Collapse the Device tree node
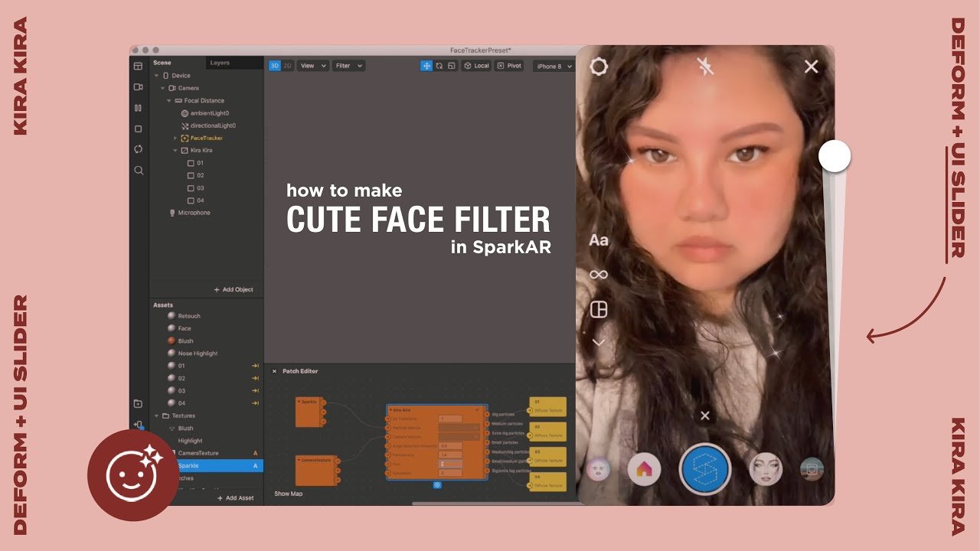 click(157, 76)
